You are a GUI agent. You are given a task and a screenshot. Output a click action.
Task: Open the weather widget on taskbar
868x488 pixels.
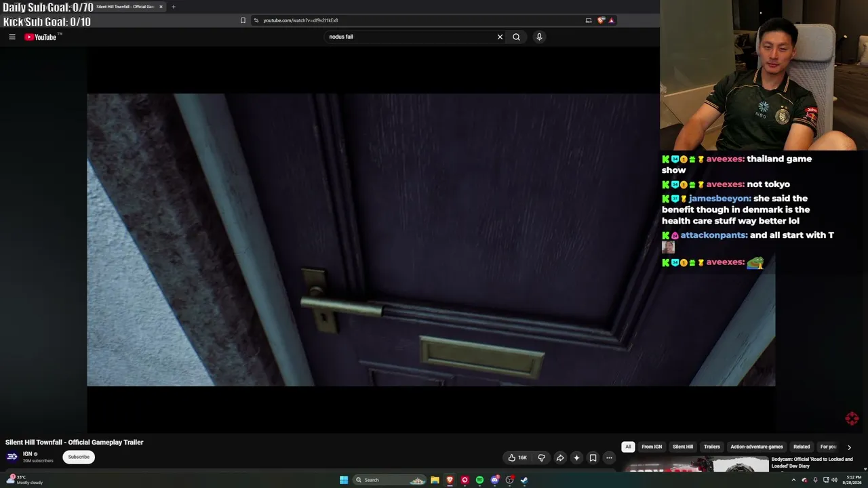[24, 479]
